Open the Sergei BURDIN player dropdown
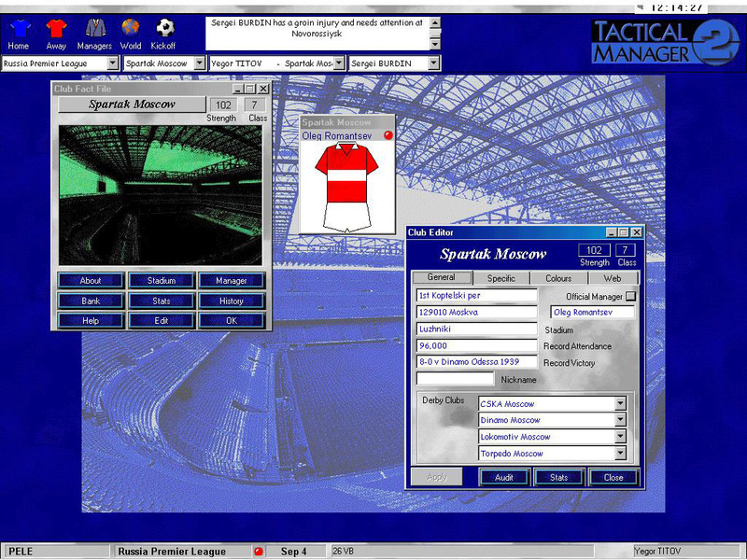 tap(433, 63)
